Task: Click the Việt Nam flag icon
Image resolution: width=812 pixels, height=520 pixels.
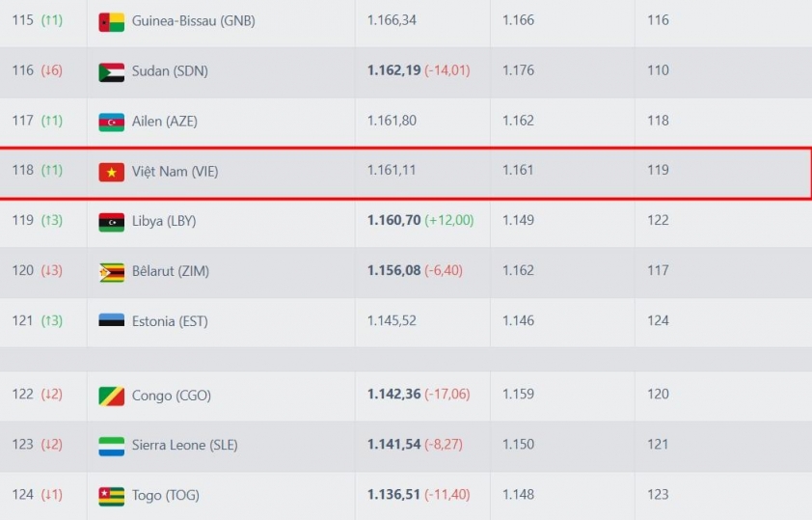Action: click(x=111, y=173)
